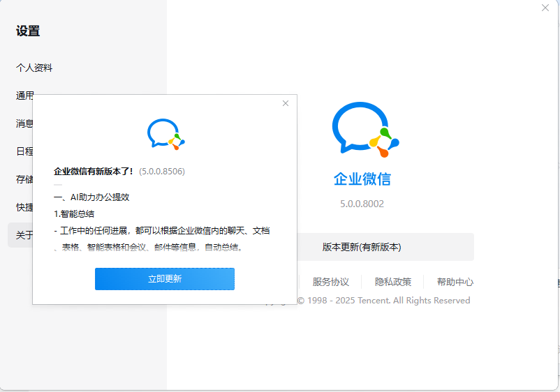The height and width of the screenshot is (392, 560).
Task: Open the 消息 settings section
Action: click(24, 123)
